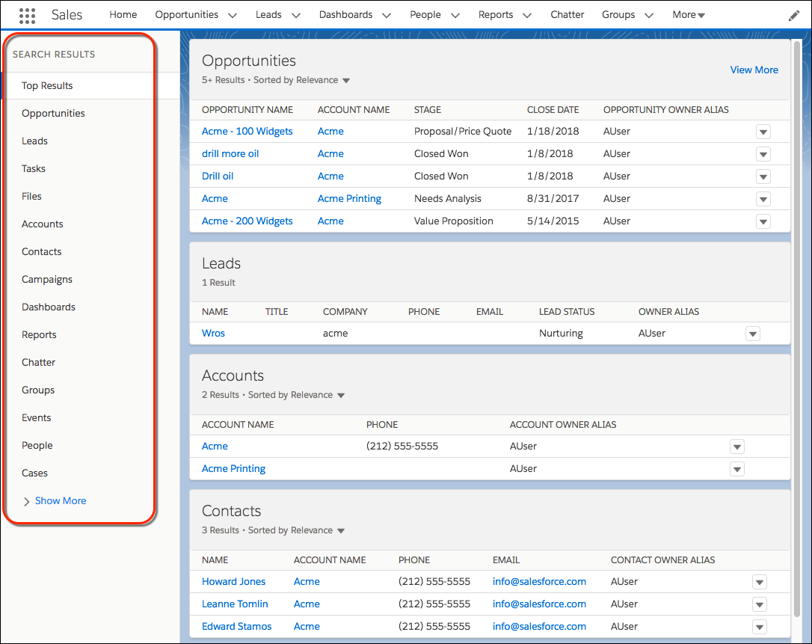Filter search results by Opportunities in sidebar

click(53, 114)
